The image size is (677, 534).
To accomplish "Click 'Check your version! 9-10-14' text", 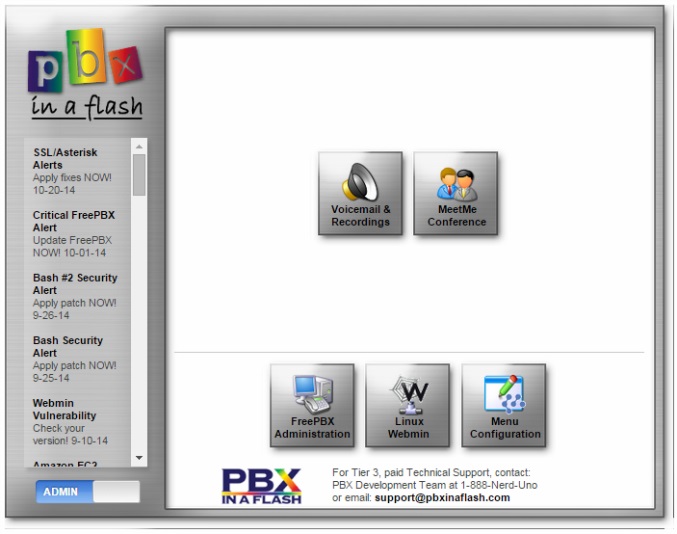I will (70, 435).
